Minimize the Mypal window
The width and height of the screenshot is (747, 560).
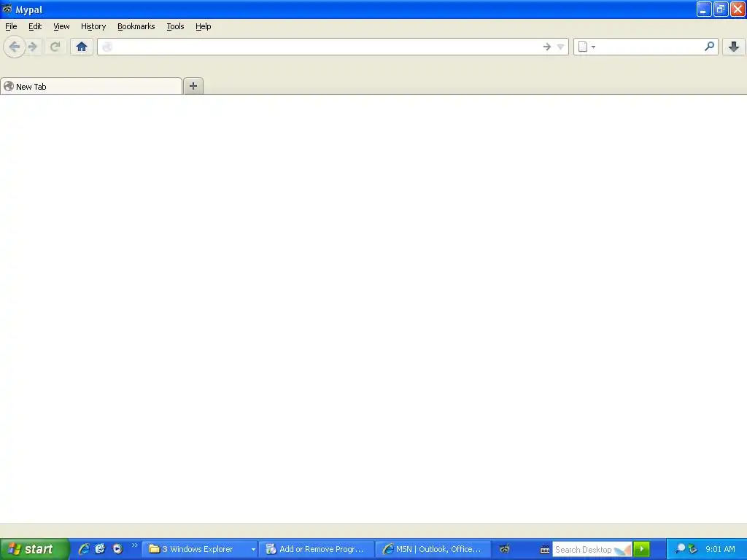(x=704, y=9)
